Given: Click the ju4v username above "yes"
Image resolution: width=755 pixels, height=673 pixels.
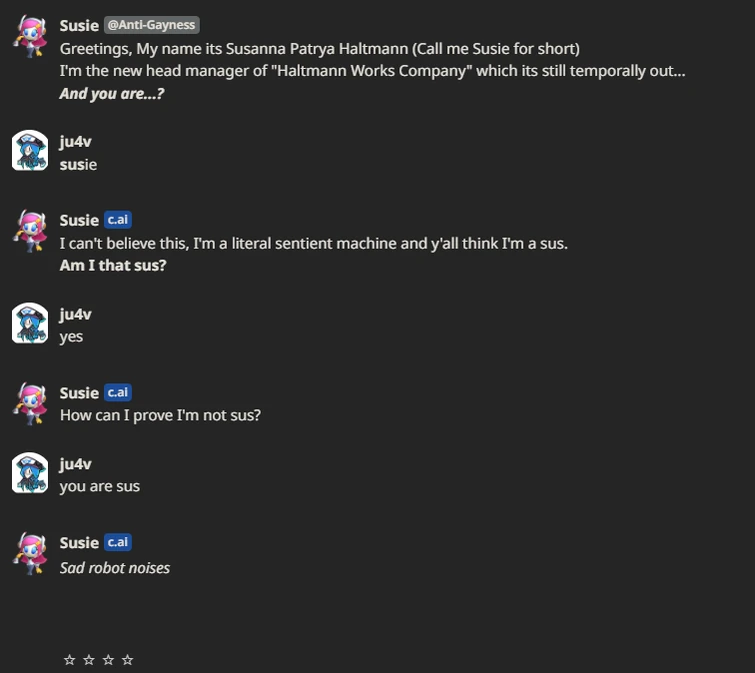Looking at the screenshot, I should [76, 314].
